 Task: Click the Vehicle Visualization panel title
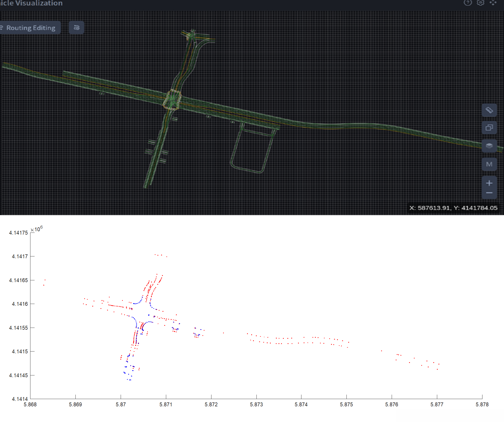31,3
